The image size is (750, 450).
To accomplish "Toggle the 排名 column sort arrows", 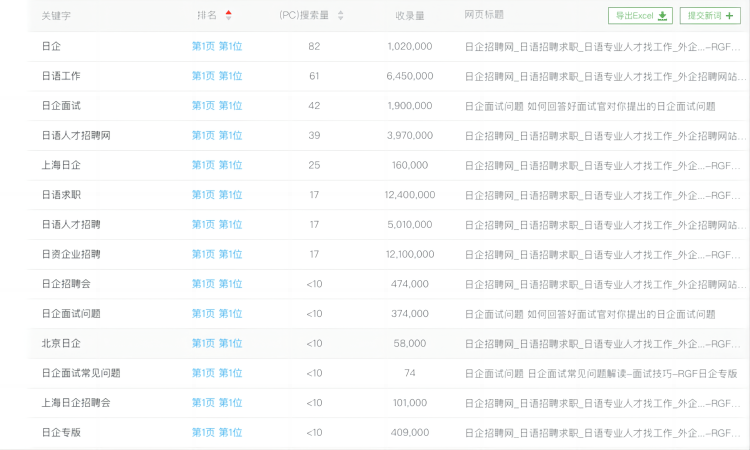I will click(228, 16).
